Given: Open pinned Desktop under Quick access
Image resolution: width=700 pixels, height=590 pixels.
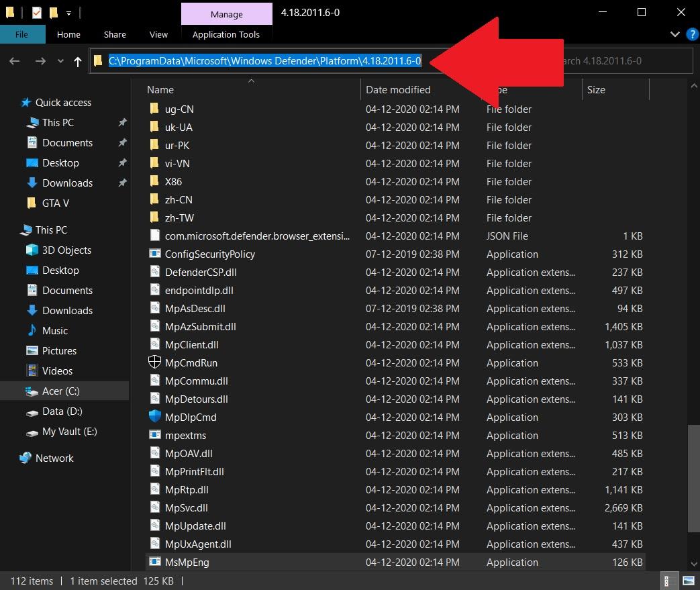Looking at the screenshot, I should tap(60, 163).
